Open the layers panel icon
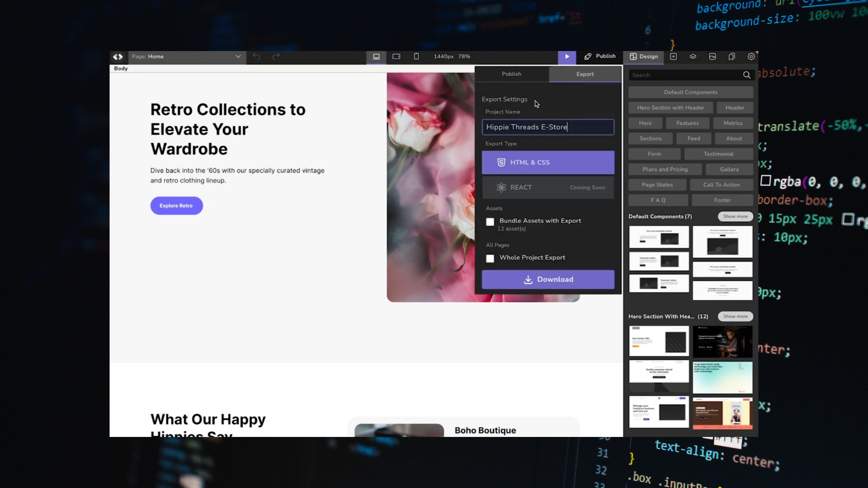This screenshot has height=488, width=868. tap(693, 56)
